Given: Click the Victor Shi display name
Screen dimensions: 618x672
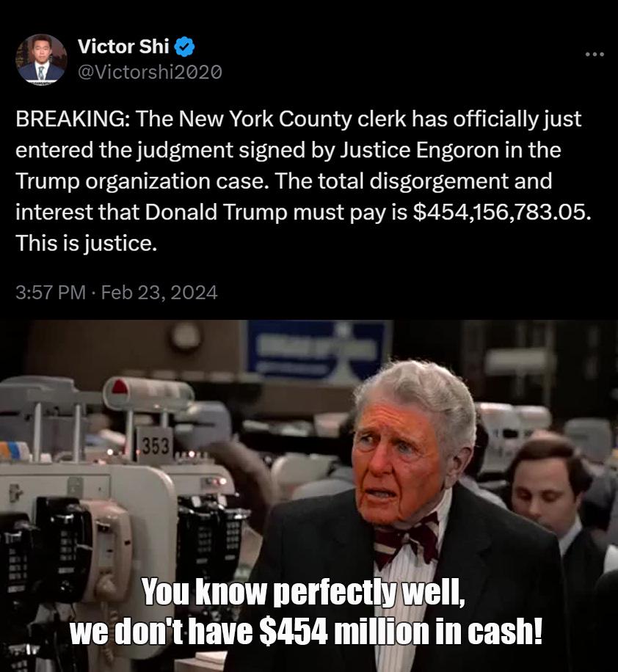Looking at the screenshot, I should tap(123, 46).
